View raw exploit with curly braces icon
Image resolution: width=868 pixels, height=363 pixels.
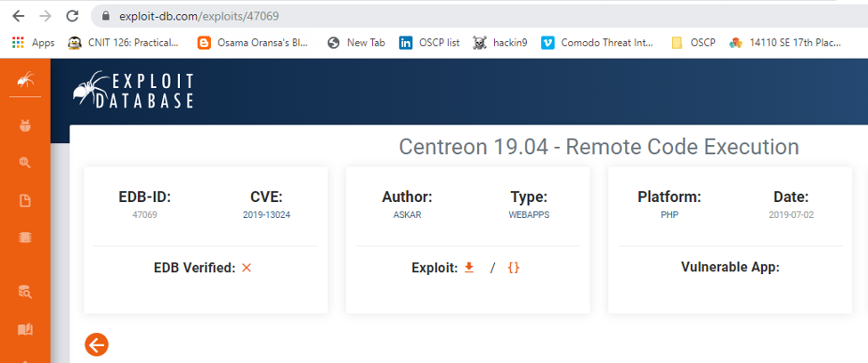click(x=513, y=267)
